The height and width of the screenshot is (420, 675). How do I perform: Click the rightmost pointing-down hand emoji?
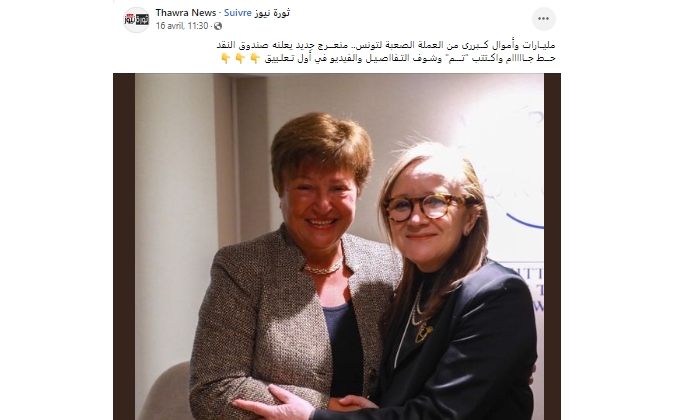click(255, 59)
